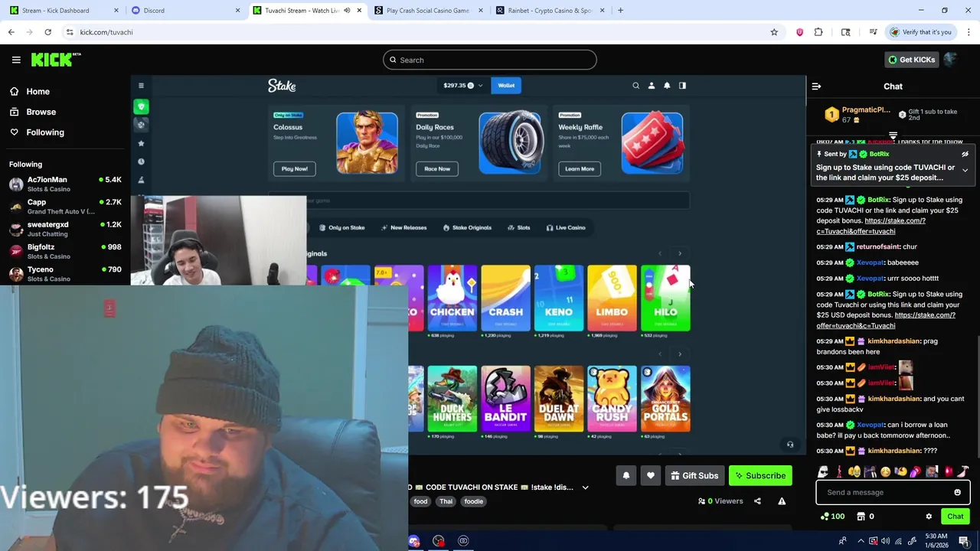This screenshot has height=551, width=980.
Task: Switch to Rainbet Crypto Casino tab
Action: (x=548, y=11)
